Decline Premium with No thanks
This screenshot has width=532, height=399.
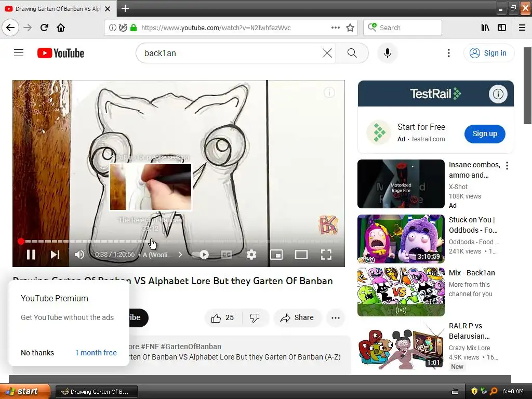tap(37, 353)
